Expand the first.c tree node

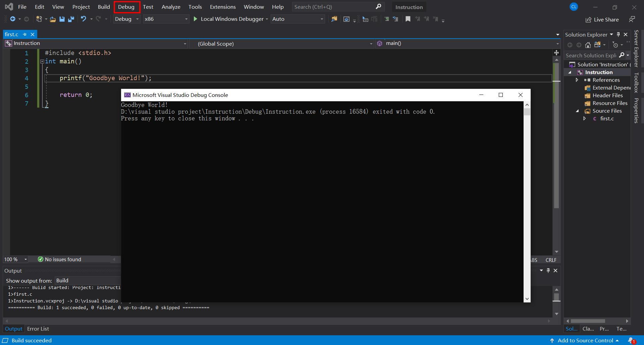click(585, 119)
